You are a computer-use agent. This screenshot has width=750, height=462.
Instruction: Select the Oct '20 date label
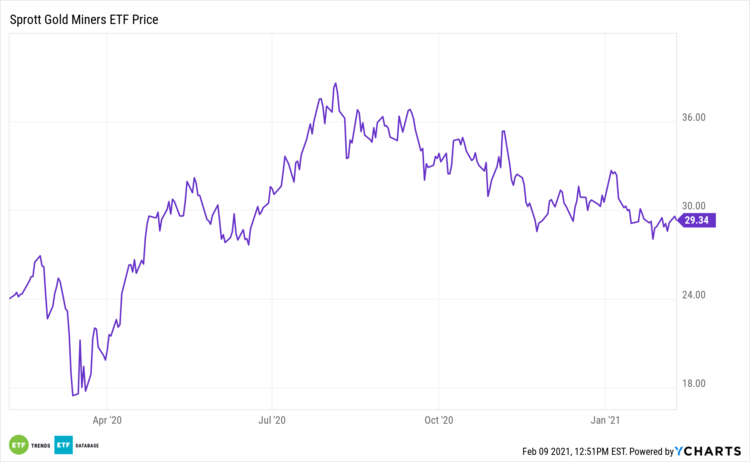(440, 421)
